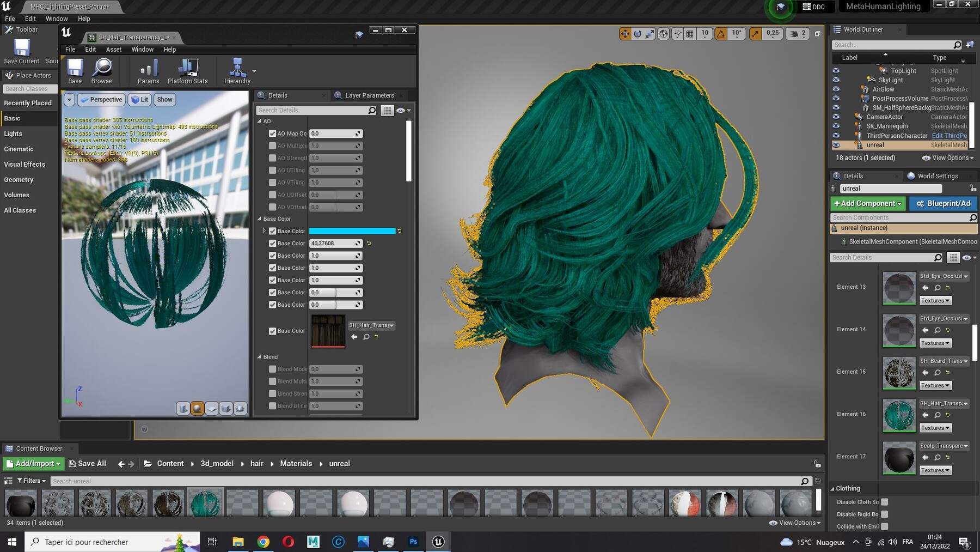Open Add/Import dropdown in Content Browser

pos(34,464)
